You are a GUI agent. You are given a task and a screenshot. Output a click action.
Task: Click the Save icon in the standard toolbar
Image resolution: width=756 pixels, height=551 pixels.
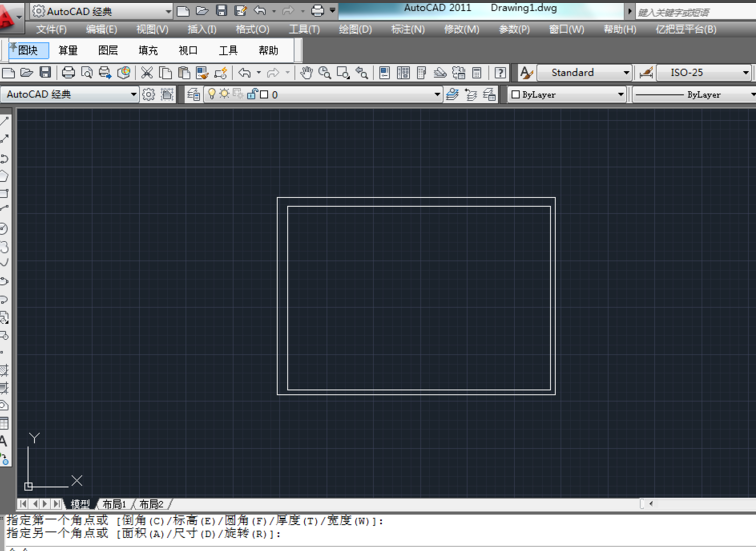[x=45, y=73]
